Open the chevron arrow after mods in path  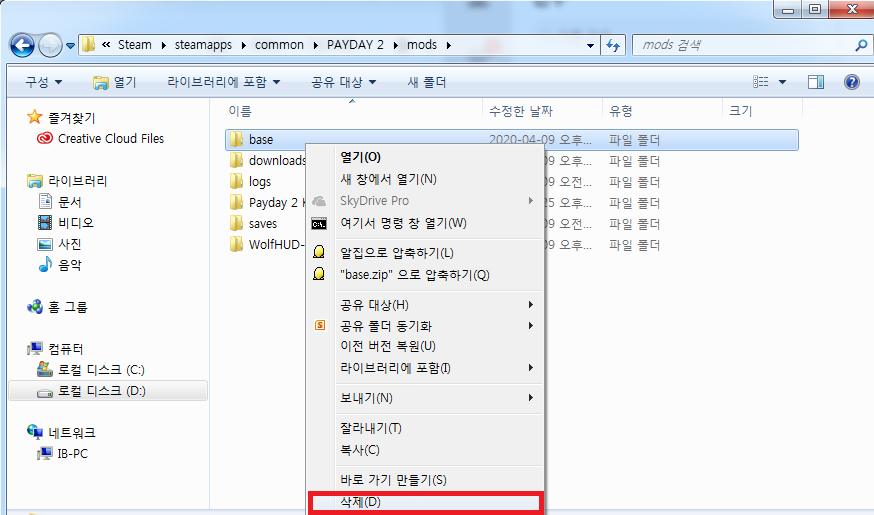(x=449, y=45)
